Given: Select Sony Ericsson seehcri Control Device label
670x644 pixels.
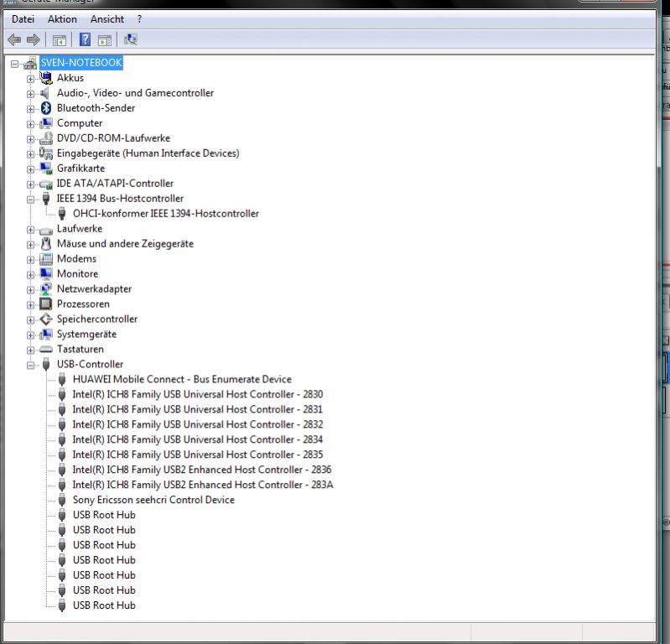Looking at the screenshot, I should point(153,500).
